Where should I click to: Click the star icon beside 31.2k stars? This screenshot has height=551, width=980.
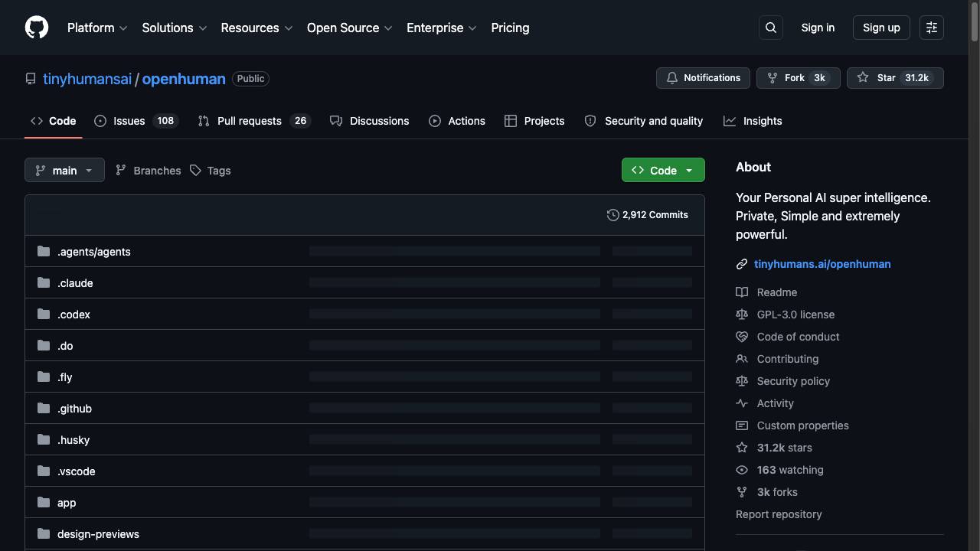[x=742, y=448]
